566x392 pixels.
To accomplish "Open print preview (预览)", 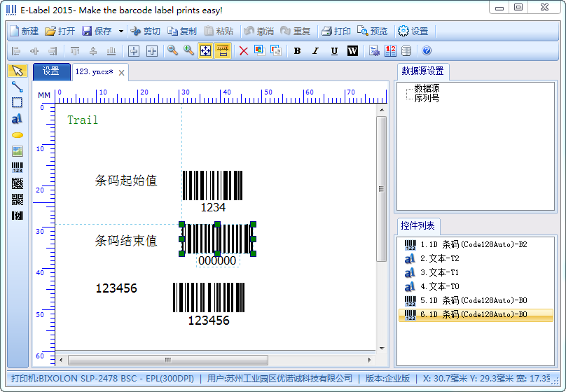I will [372, 31].
